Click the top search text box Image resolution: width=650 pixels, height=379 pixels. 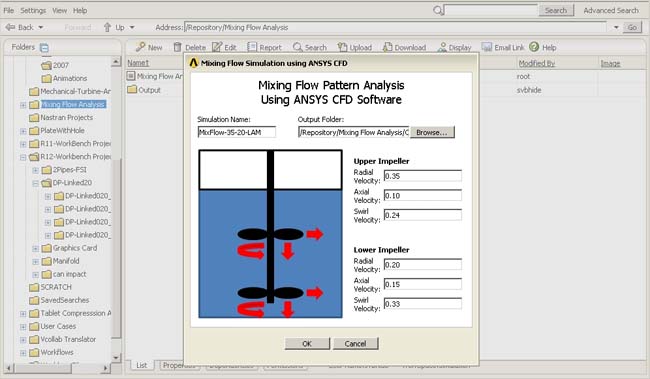490,10
